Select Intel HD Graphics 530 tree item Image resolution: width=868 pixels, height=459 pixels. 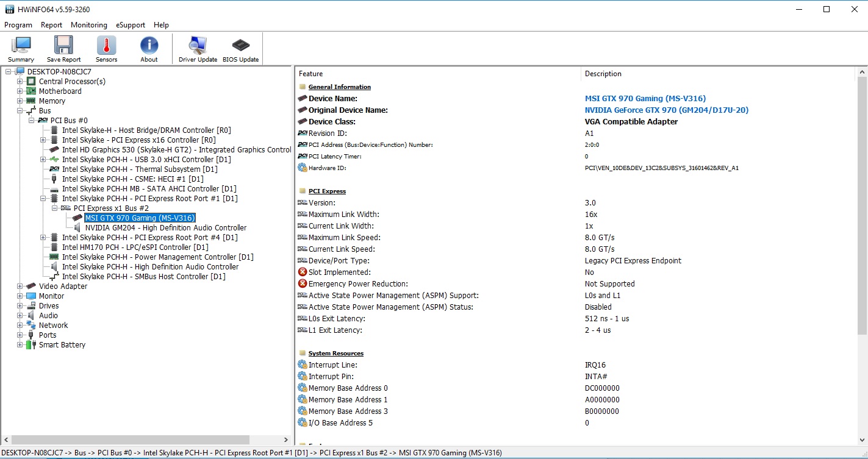pos(177,150)
